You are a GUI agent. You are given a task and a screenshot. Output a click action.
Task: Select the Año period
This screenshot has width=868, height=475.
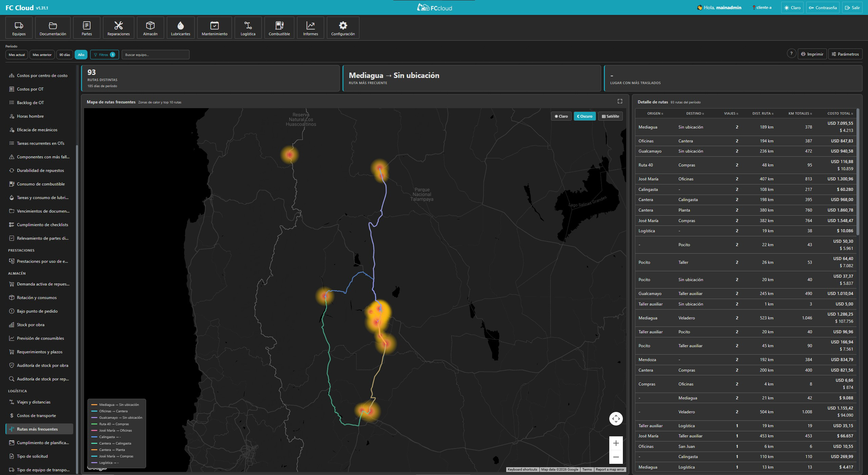81,55
